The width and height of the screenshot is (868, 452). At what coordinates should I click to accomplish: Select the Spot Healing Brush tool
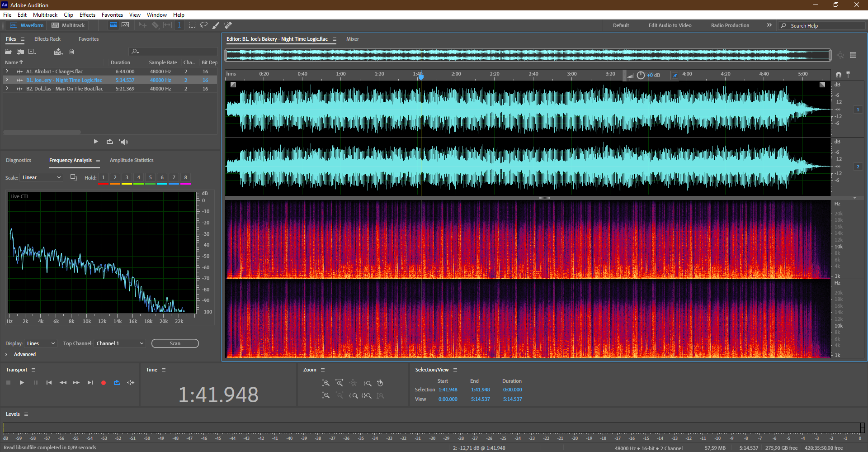[x=228, y=25]
